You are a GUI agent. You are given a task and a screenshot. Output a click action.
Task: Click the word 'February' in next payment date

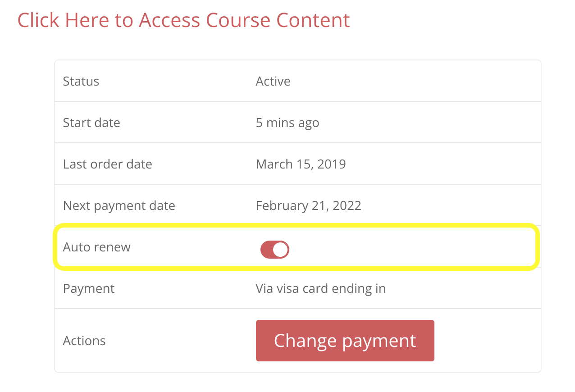pyautogui.click(x=282, y=205)
